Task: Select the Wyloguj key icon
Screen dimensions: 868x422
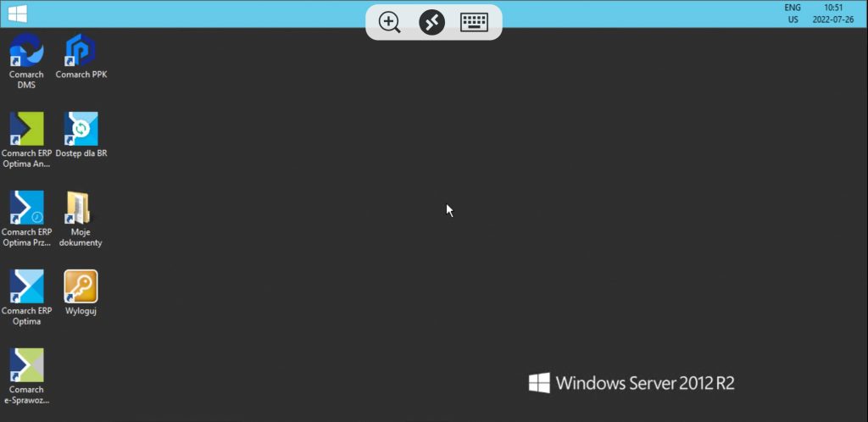Action: [81, 286]
